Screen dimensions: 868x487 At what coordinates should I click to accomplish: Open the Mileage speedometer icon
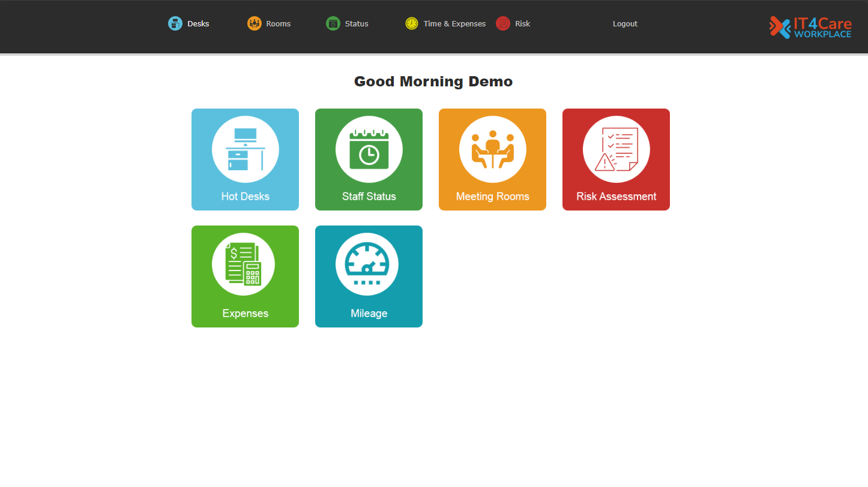[367, 264]
